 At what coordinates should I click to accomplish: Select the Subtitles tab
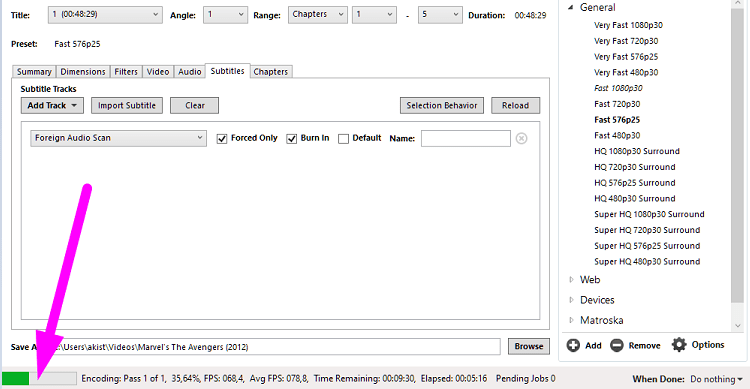[228, 71]
